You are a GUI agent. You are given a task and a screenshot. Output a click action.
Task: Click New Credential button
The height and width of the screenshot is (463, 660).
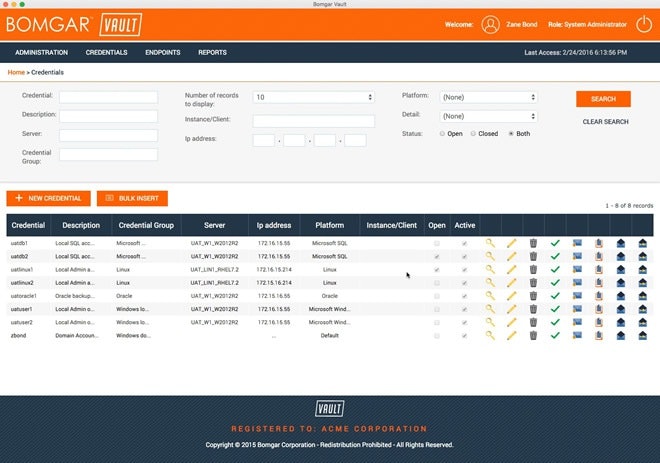click(x=48, y=198)
